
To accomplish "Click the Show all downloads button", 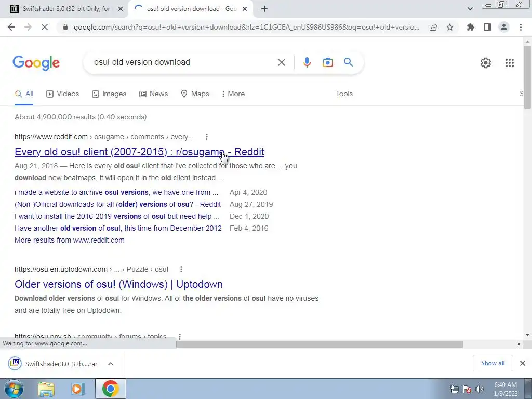I will pos(493,363).
